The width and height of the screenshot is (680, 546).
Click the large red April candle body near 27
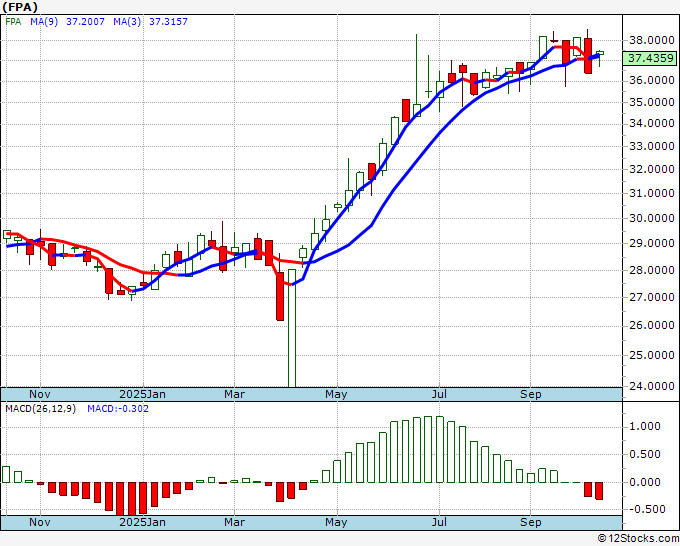click(280, 296)
